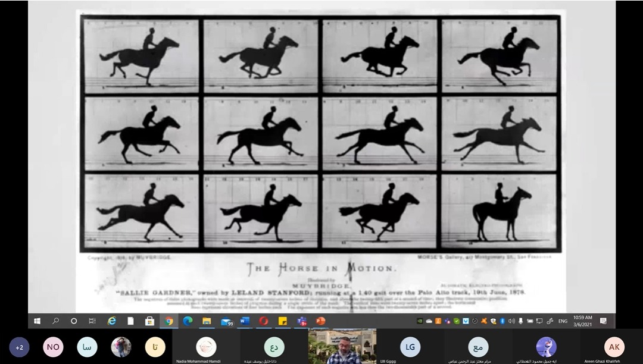This screenshot has width=643, height=364.
Task: Click the "Copyright, 1878, by MUYBRIDGE" caption
Action: [x=129, y=258]
